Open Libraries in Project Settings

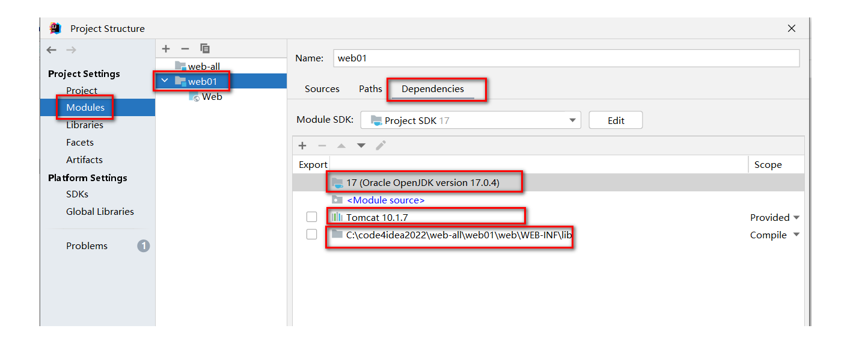(85, 125)
